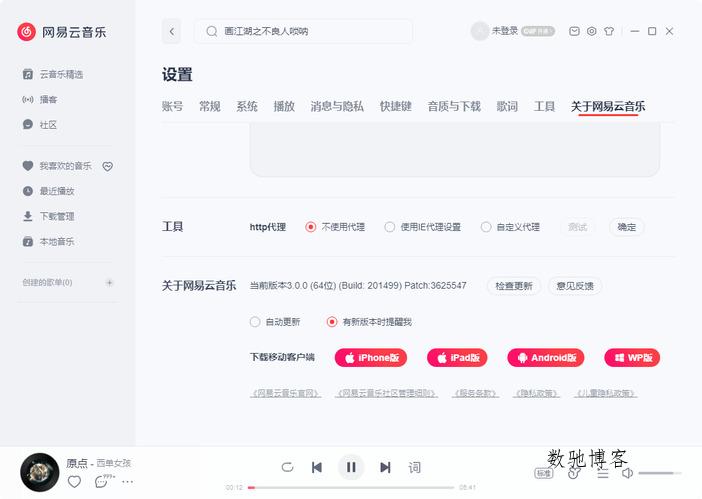This screenshot has width=702, height=499.
Task: Mute with the speaker icon
Action: pyautogui.click(x=628, y=473)
